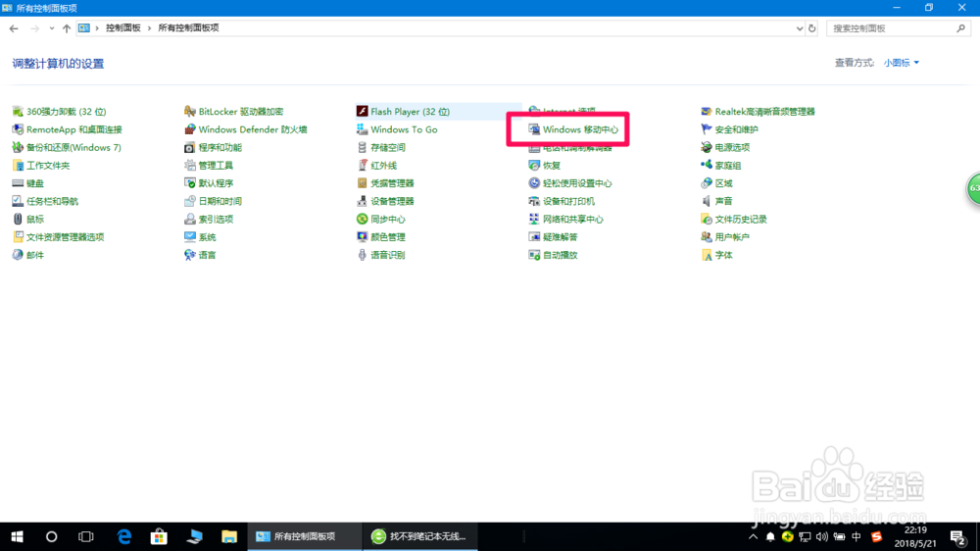This screenshot has height=551, width=980.
Task: Go back using the back arrow
Action: pos(14,28)
